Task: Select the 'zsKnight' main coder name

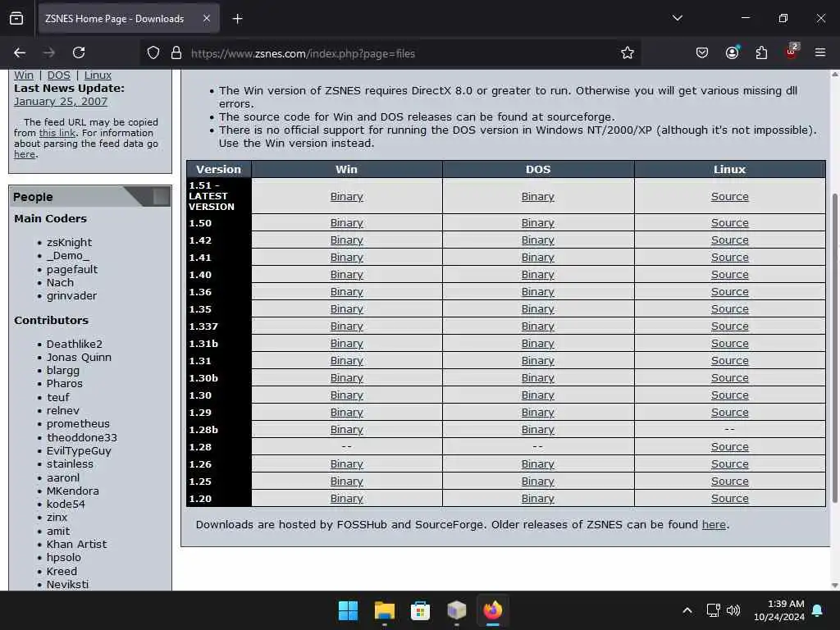Action: point(69,242)
